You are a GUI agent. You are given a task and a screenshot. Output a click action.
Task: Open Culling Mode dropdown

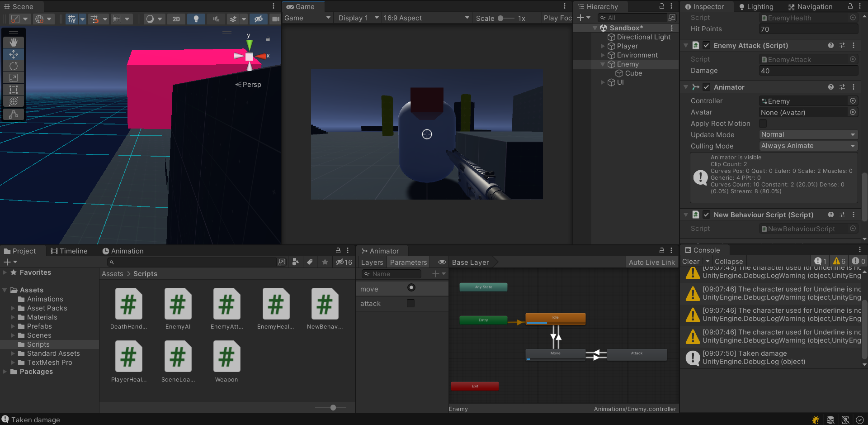click(808, 146)
